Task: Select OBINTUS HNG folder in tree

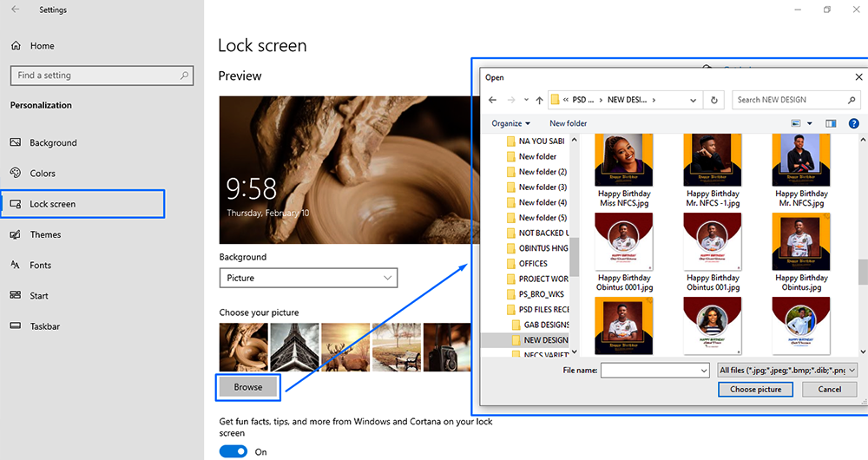Action: [x=537, y=248]
